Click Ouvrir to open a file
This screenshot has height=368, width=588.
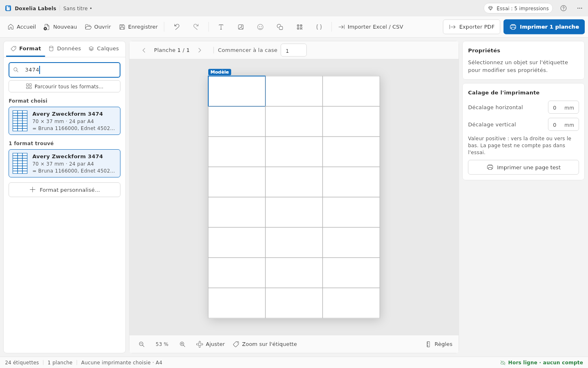point(98,27)
